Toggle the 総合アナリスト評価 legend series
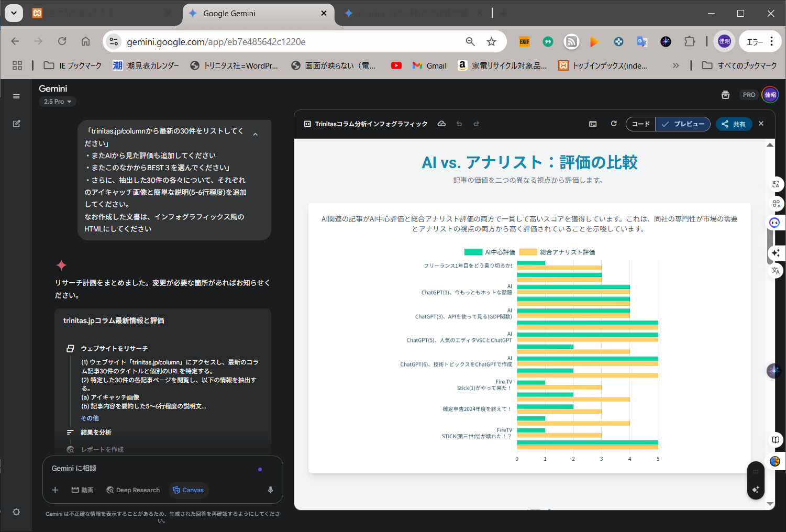786x532 pixels. [557, 252]
